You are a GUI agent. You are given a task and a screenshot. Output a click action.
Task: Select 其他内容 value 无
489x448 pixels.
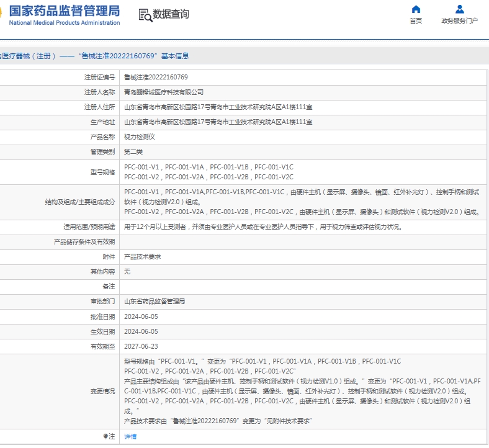pyautogui.click(x=127, y=272)
